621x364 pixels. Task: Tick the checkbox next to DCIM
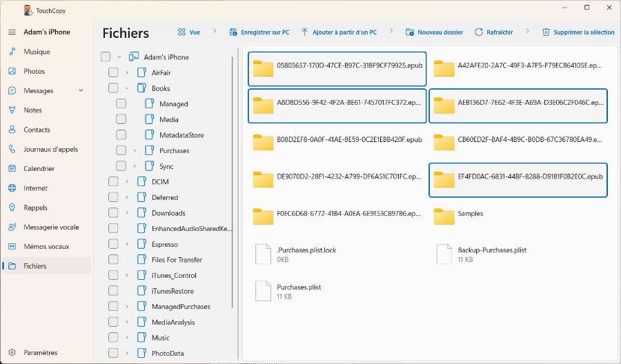coord(113,182)
